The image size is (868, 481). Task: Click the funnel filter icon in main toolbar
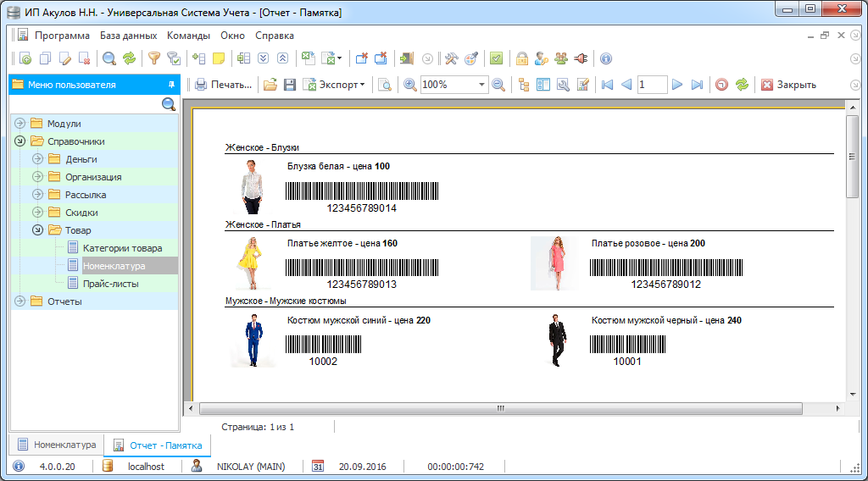tap(153, 58)
